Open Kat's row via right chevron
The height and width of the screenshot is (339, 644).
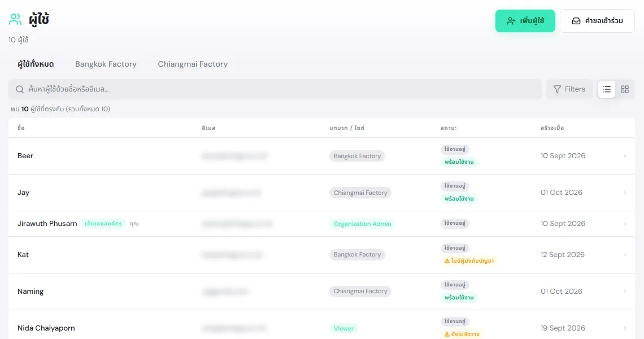[625, 255]
